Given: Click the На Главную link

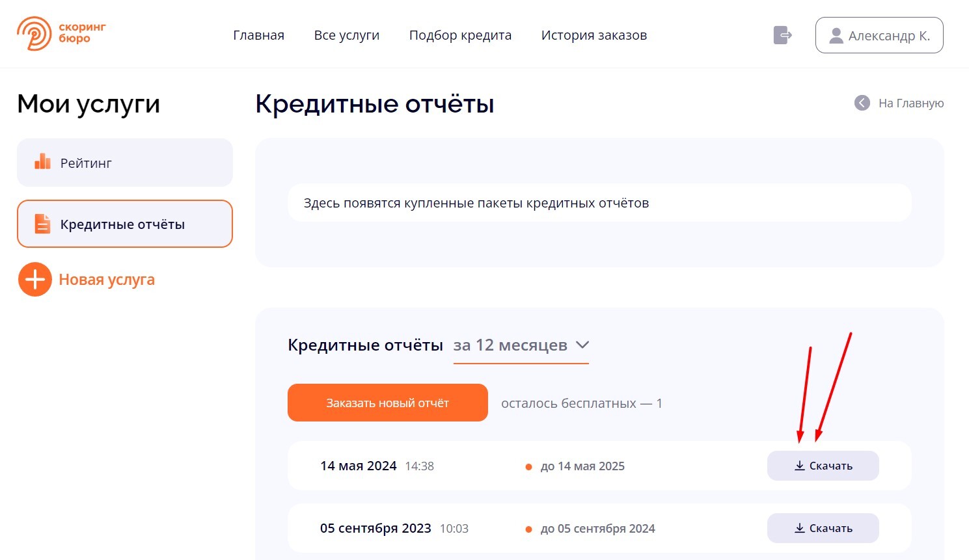Looking at the screenshot, I should tap(910, 103).
